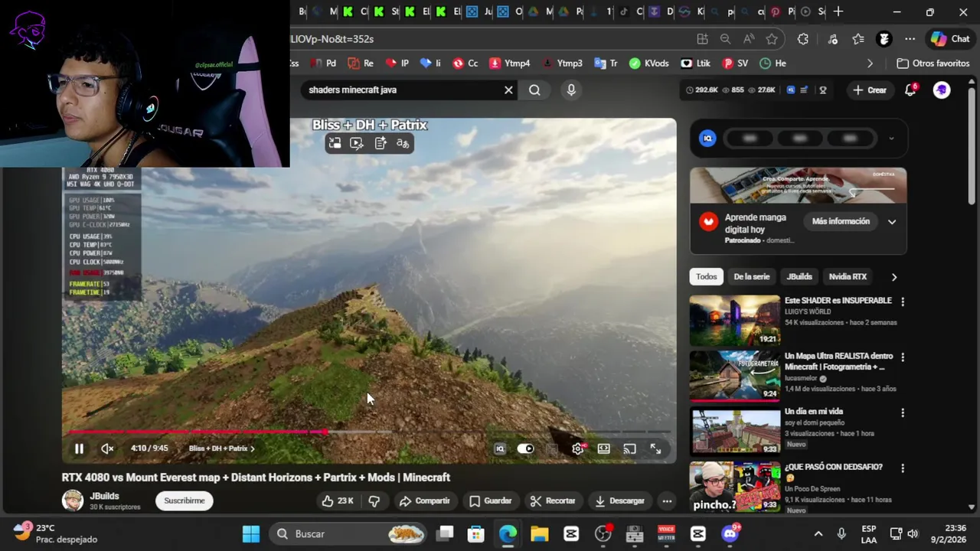Click the Compartir share button
The image size is (980, 551).
[x=424, y=500]
